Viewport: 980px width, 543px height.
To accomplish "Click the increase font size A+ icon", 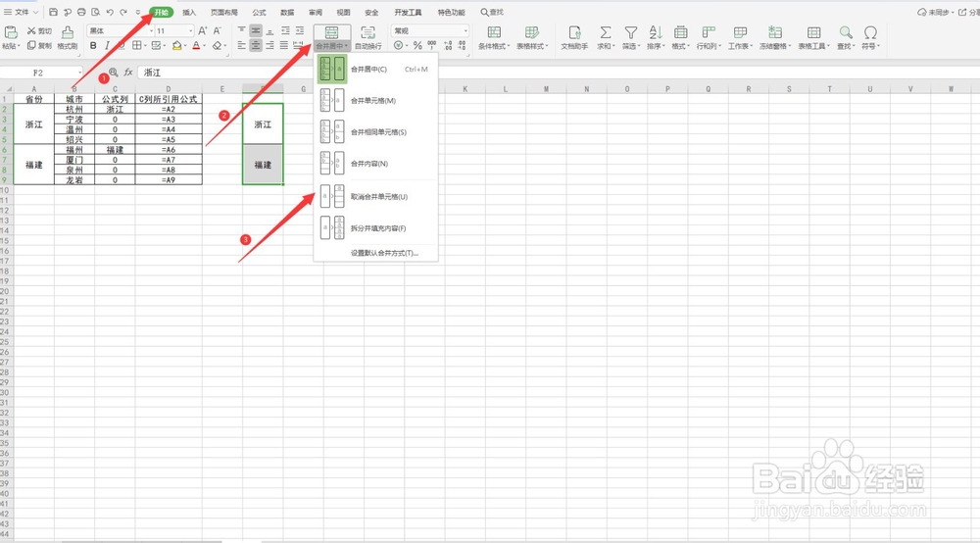I will [x=203, y=30].
